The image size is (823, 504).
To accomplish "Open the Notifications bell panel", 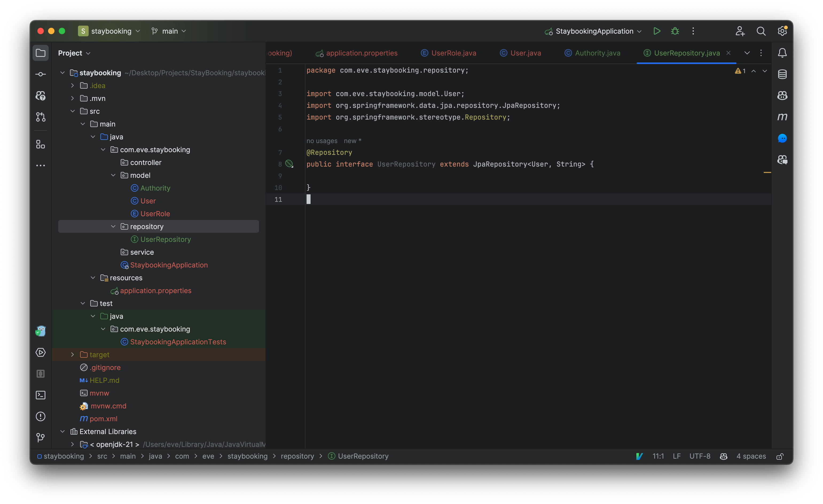I will (782, 53).
